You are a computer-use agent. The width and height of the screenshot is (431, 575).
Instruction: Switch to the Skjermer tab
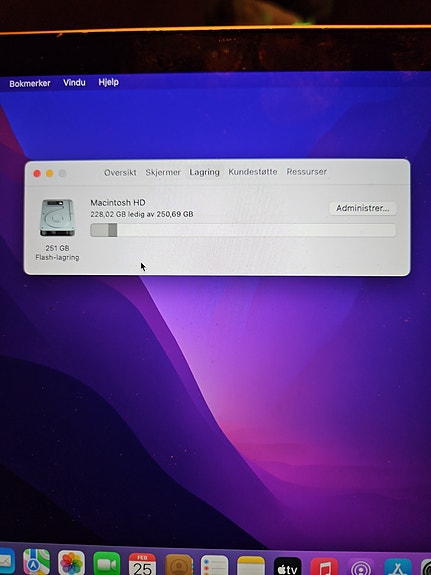click(163, 172)
